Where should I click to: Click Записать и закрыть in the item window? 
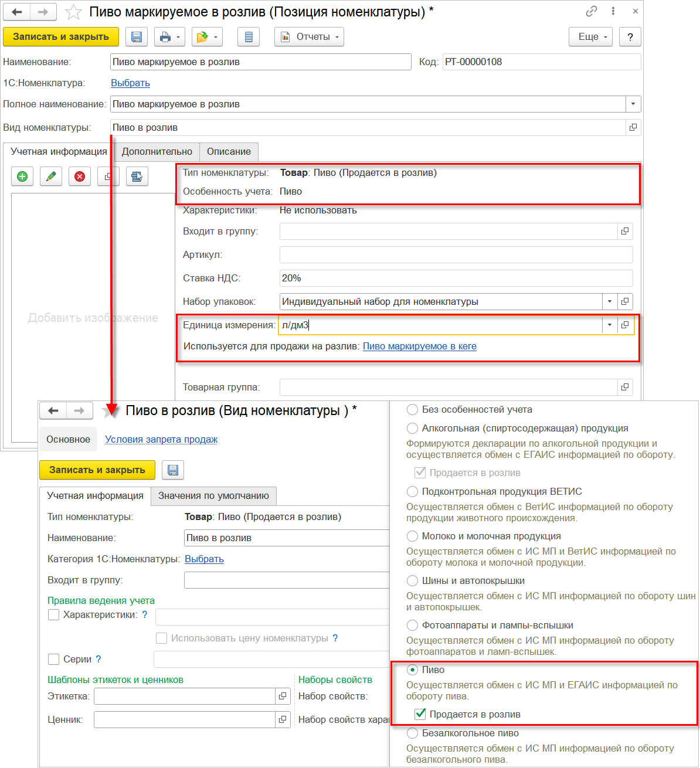tap(61, 36)
